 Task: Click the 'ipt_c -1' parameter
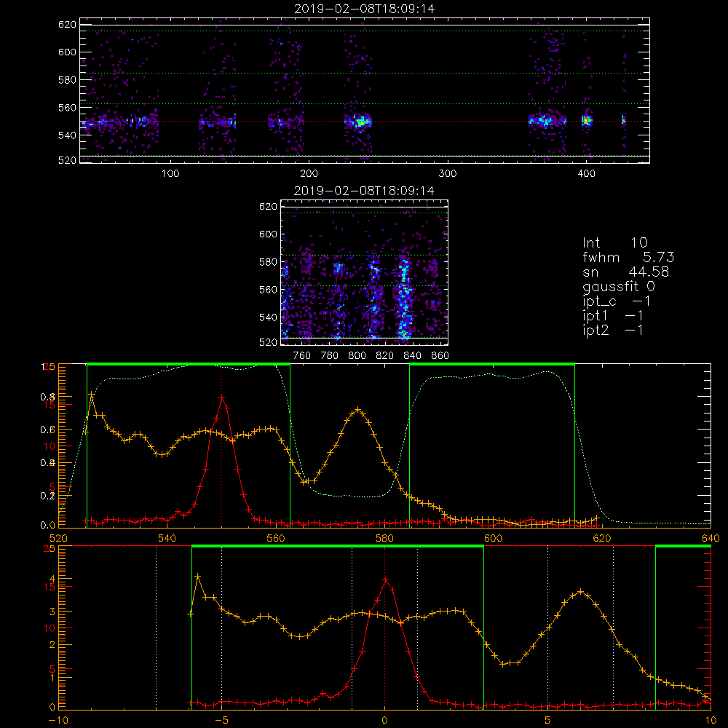[x=617, y=301]
